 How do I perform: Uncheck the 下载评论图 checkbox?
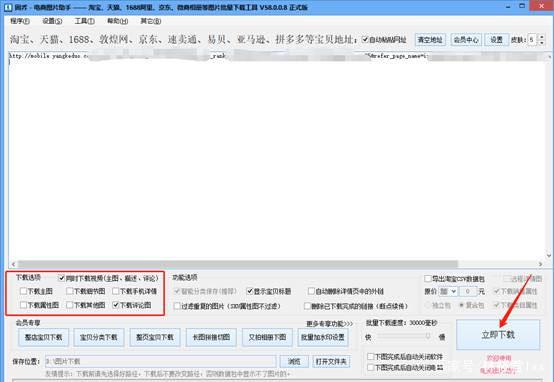pyautogui.click(x=116, y=305)
